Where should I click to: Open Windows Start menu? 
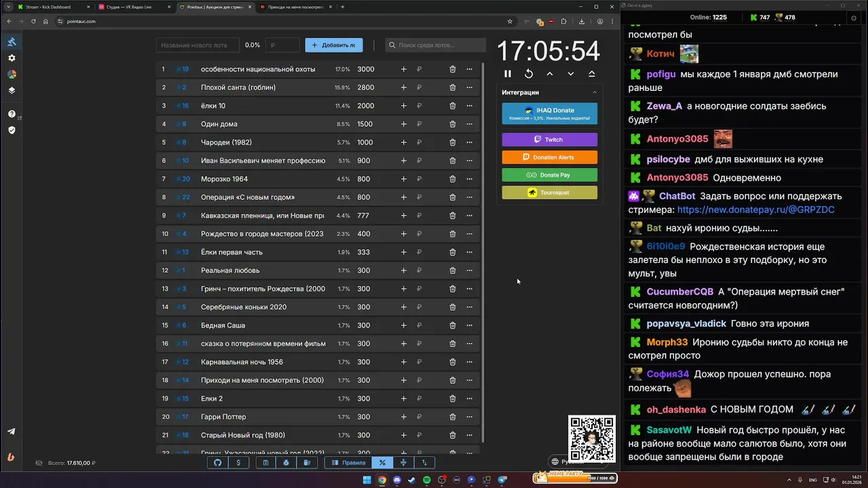(x=367, y=480)
